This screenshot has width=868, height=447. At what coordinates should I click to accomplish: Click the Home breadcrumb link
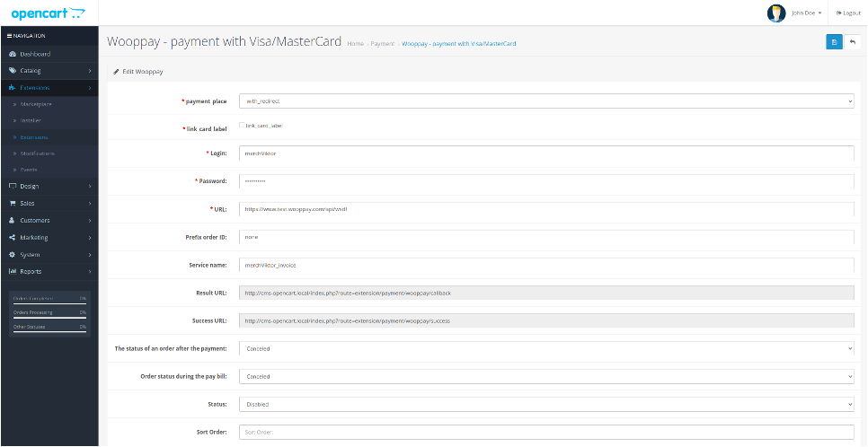(x=356, y=43)
